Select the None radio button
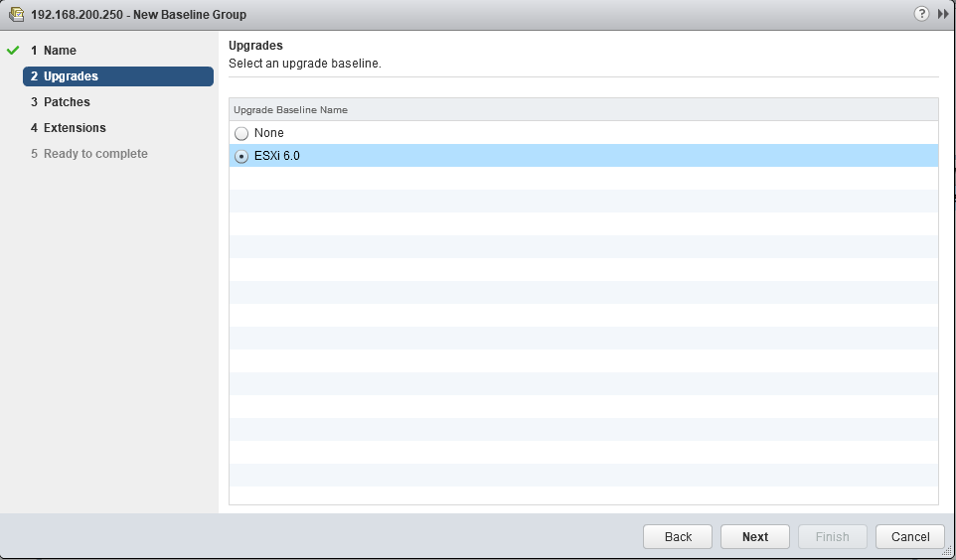The width and height of the screenshot is (956, 560). click(241, 133)
